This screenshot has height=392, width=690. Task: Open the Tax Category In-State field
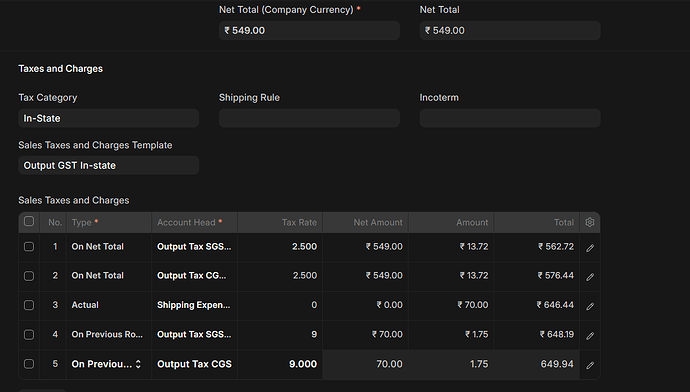(109, 118)
